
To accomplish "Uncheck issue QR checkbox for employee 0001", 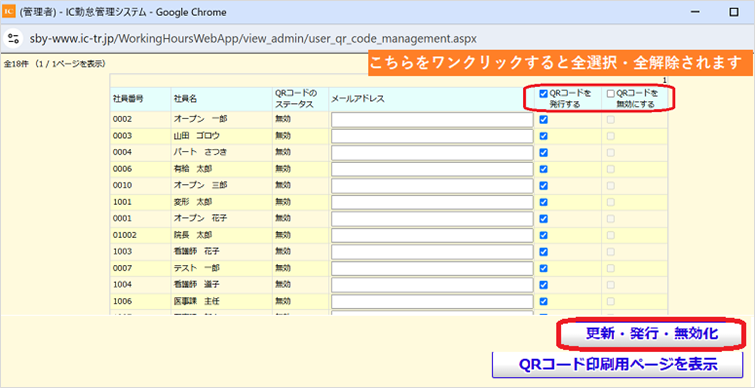I will pyautogui.click(x=544, y=219).
